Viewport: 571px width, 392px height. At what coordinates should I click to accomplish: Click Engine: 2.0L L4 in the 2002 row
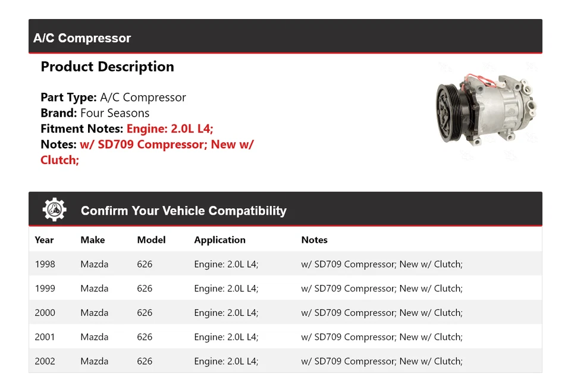pos(225,360)
